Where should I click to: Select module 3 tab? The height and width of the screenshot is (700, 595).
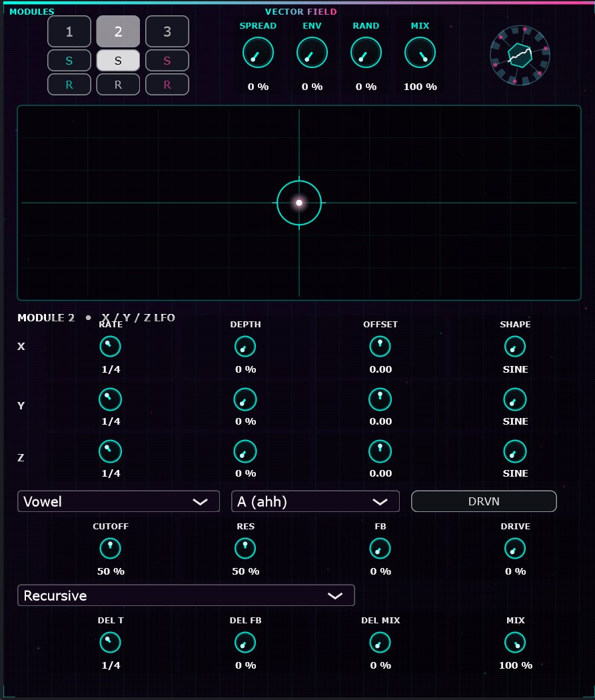point(167,31)
